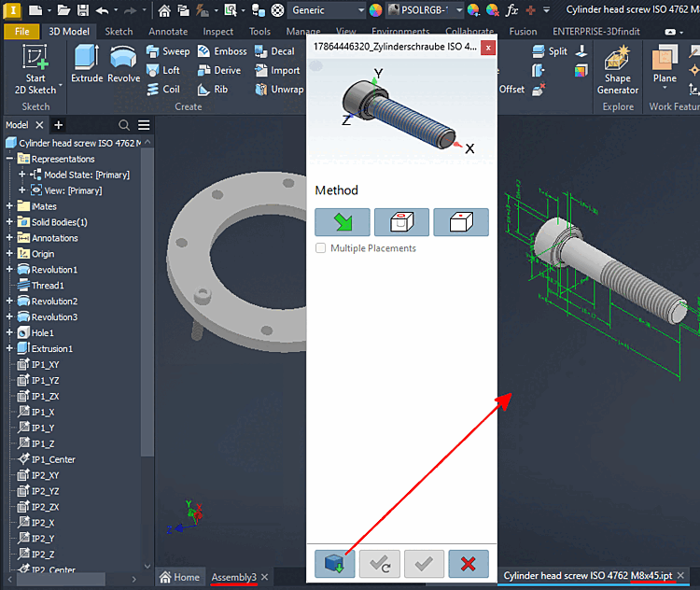700x590 pixels.
Task: Open the Generic material dropdown
Action: [328, 10]
